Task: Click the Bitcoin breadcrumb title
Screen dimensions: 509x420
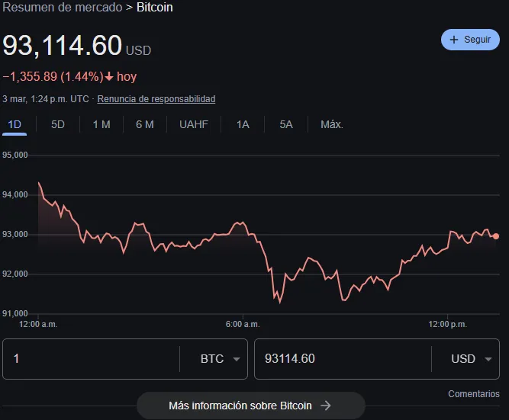Action: pyautogui.click(x=154, y=7)
